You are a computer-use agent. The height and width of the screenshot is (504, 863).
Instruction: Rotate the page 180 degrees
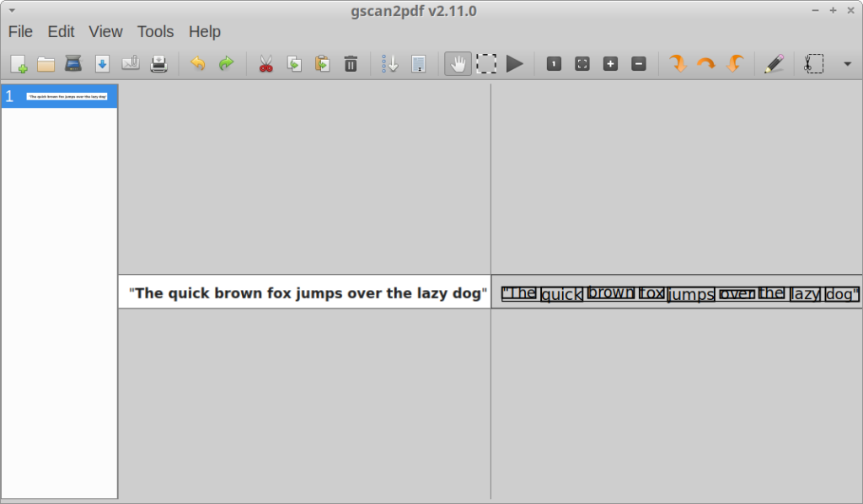(x=706, y=64)
